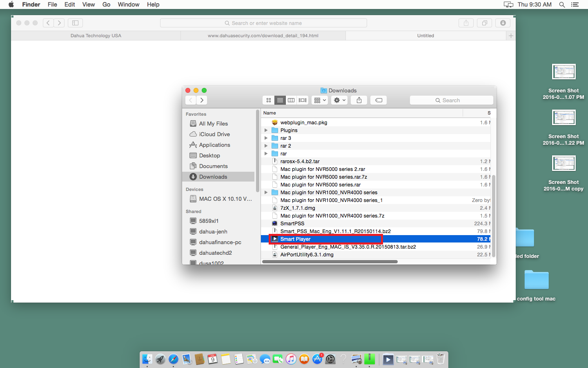588x368 pixels.
Task: Open the Mail stamp icon in the Dock
Action: (x=187, y=359)
